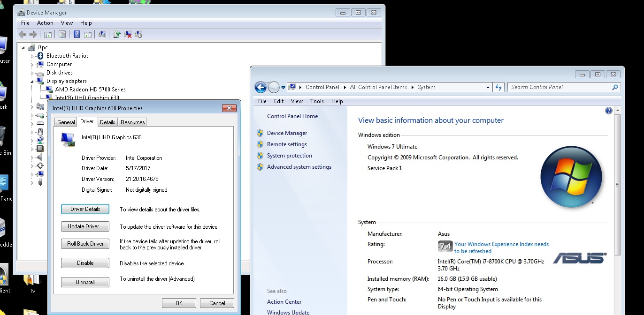Open Help via blue question icon in System window
This screenshot has height=315, width=644.
click(609, 111)
